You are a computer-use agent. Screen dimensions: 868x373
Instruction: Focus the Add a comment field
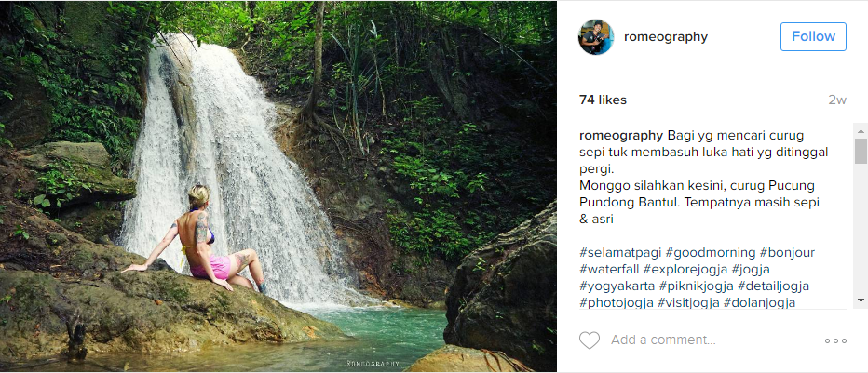click(708, 340)
